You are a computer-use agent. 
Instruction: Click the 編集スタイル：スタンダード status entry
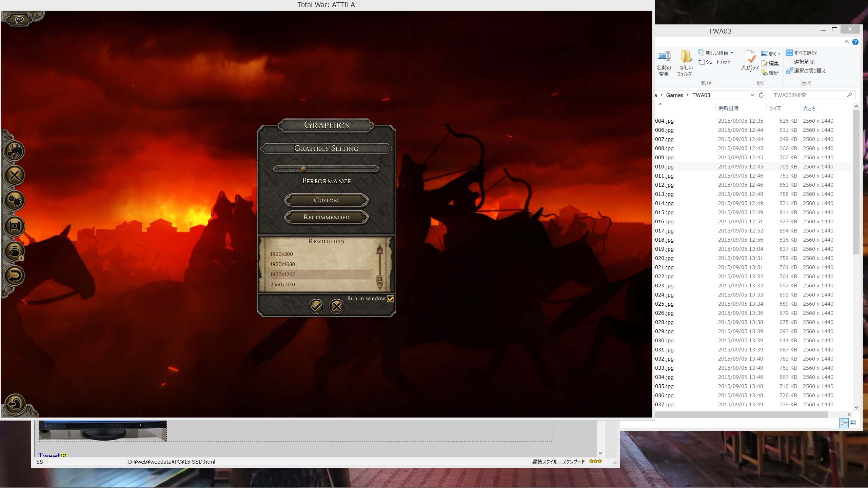tap(558, 462)
